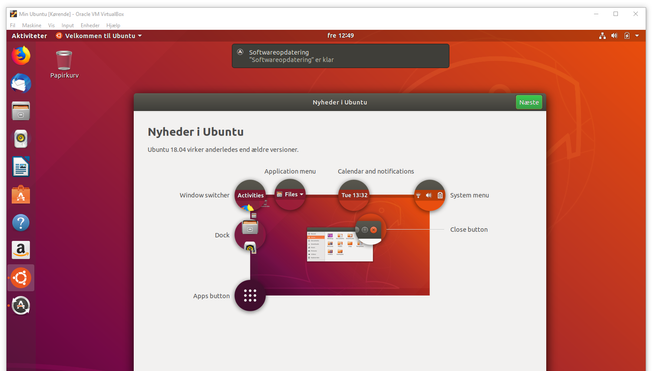Click the Dock circle illustration
This screenshot has width=660, height=371.
(x=250, y=235)
